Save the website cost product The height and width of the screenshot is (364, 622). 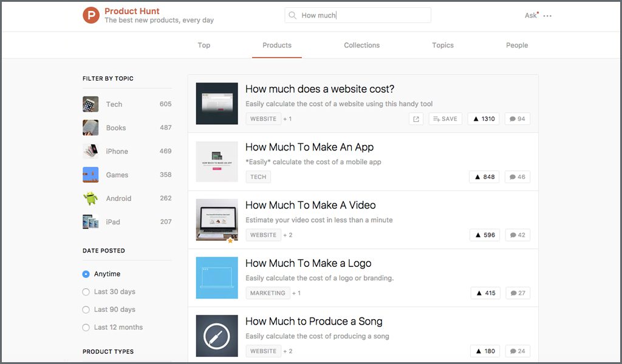[x=445, y=119]
